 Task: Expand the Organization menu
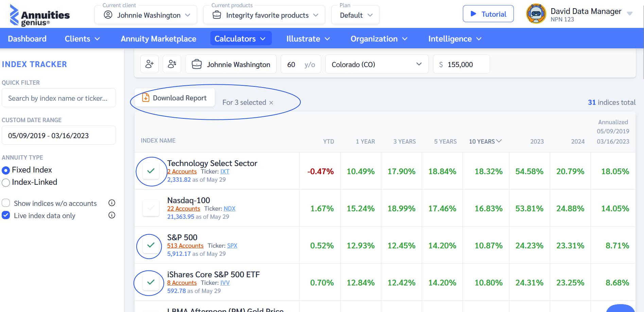click(x=379, y=39)
